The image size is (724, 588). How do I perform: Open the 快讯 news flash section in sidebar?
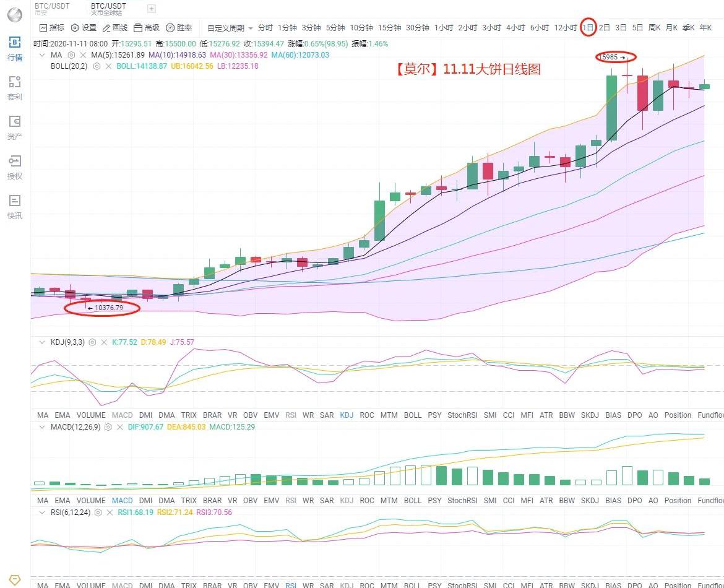coord(15,207)
